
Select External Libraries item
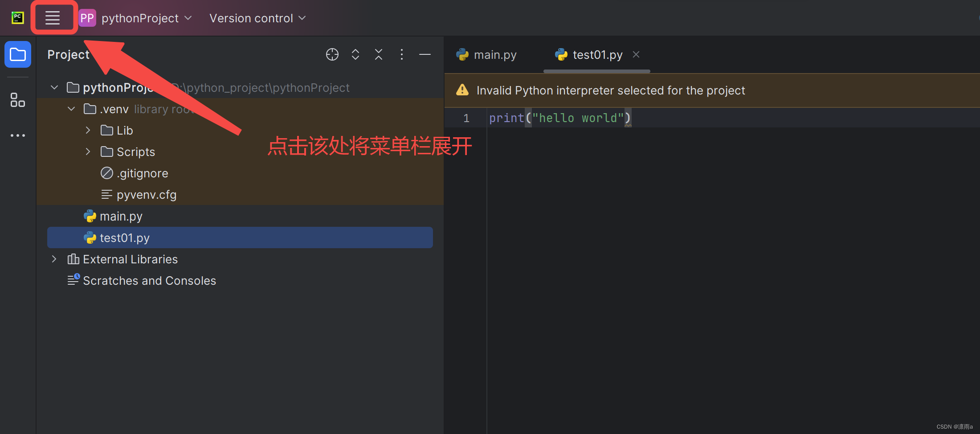[x=240, y=259]
